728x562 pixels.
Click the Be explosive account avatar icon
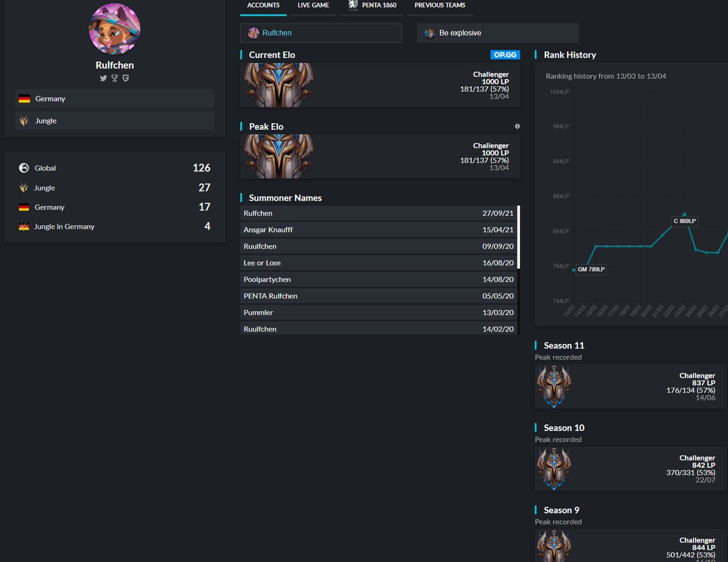click(430, 33)
